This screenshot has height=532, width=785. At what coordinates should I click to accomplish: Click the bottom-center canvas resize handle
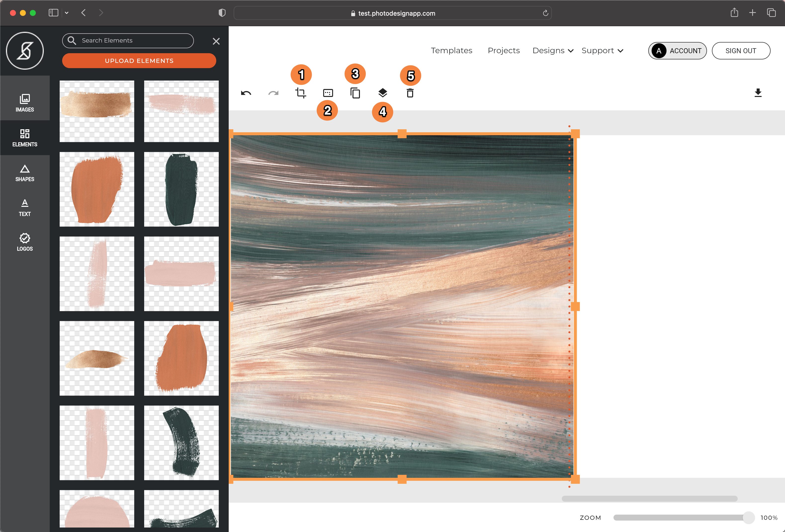pyautogui.click(x=402, y=479)
